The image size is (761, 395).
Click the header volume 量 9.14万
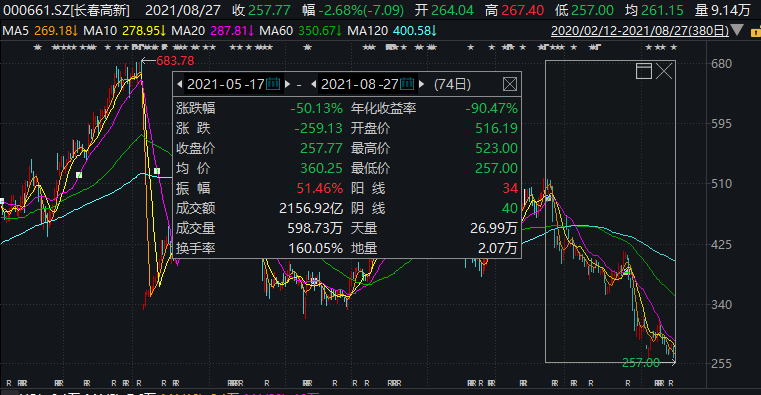pos(722,10)
